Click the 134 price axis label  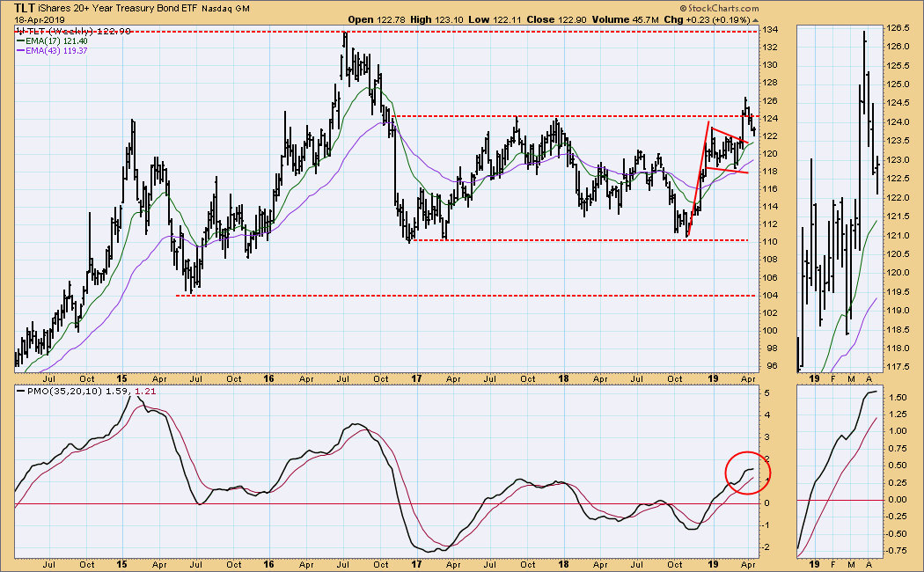click(x=771, y=30)
